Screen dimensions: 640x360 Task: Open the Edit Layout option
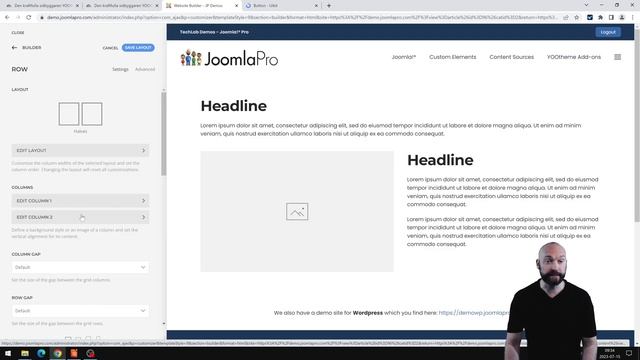tap(80, 151)
